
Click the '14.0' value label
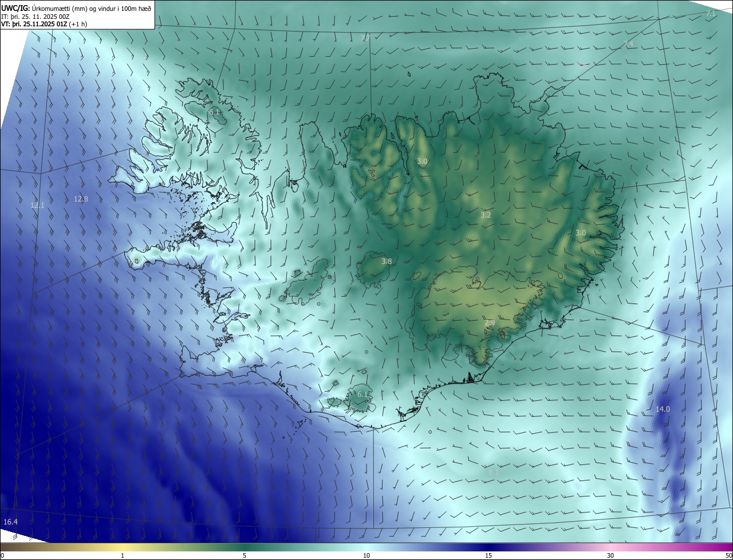click(x=663, y=409)
